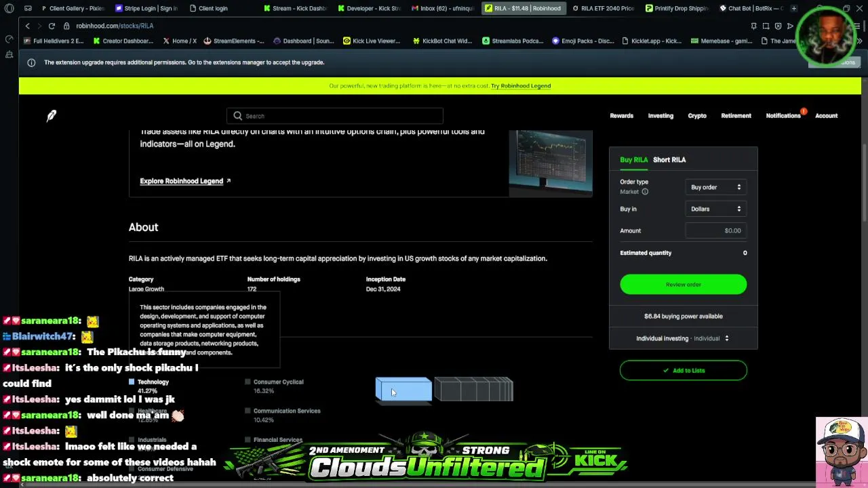The image size is (868, 488).
Task: Open the Buy in Dollars dropdown
Action: point(716,209)
